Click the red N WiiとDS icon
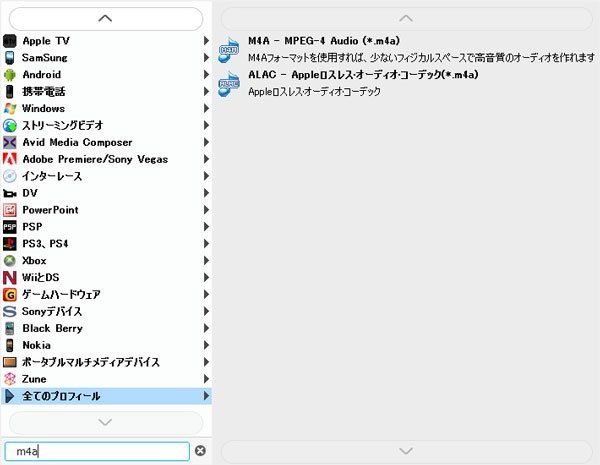 pyautogui.click(x=10, y=277)
